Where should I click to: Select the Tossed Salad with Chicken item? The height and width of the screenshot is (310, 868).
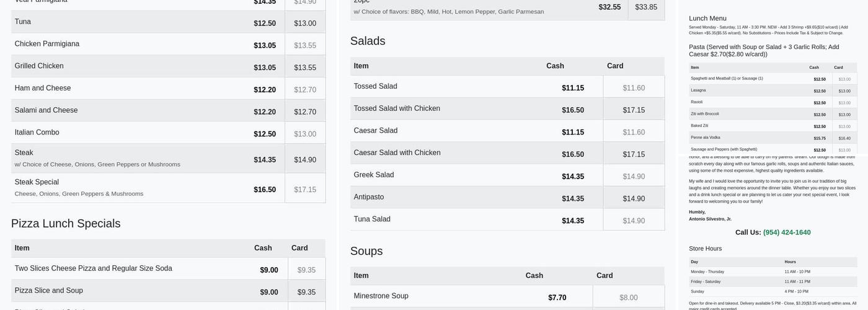(397, 108)
